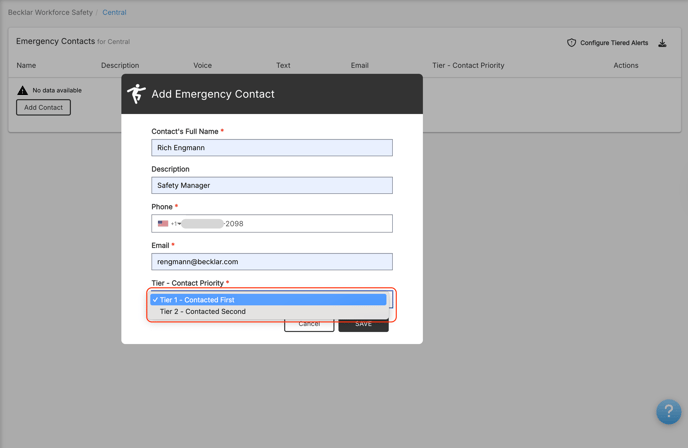Click Becklar Workforce Safety breadcrumb
The width and height of the screenshot is (688, 448).
click(50, 12)
